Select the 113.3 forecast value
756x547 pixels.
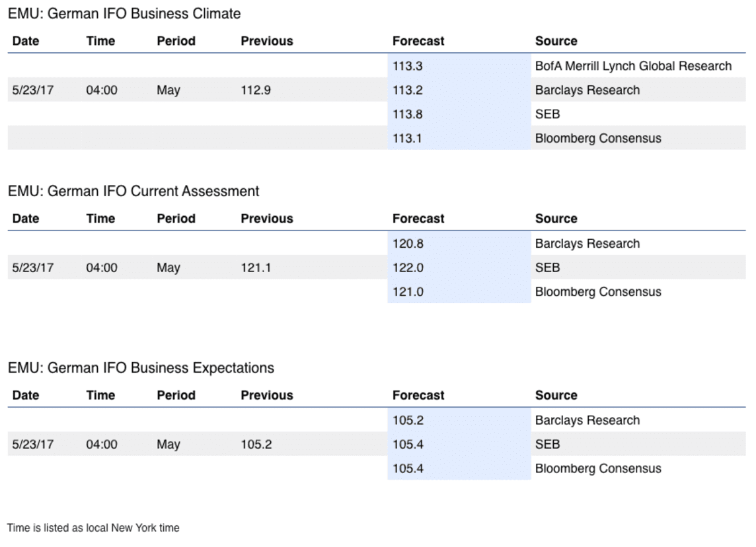pyautogui.click(x=408, y=66)
